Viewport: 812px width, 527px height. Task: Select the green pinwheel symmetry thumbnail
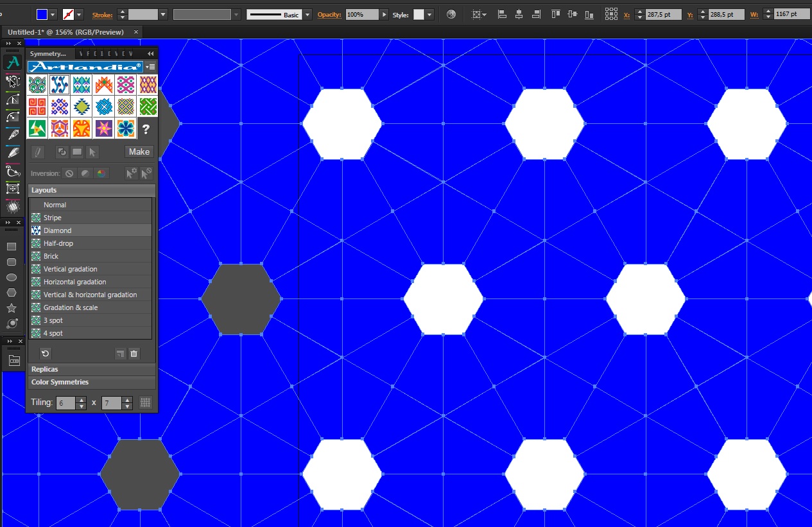(37, 128)
